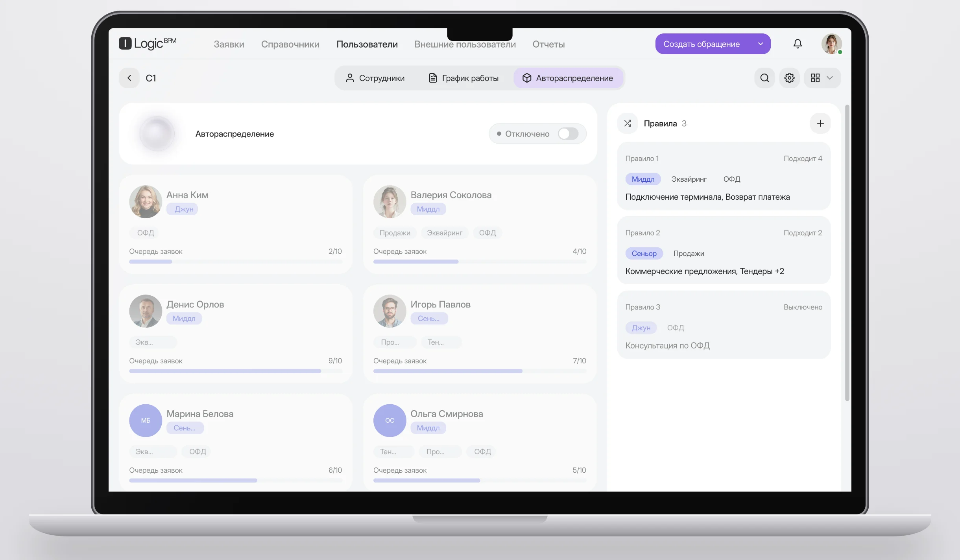This screenshot has width=960, height=560.
Task: Select the Автораспределение tab
Action: coord(568,78)
